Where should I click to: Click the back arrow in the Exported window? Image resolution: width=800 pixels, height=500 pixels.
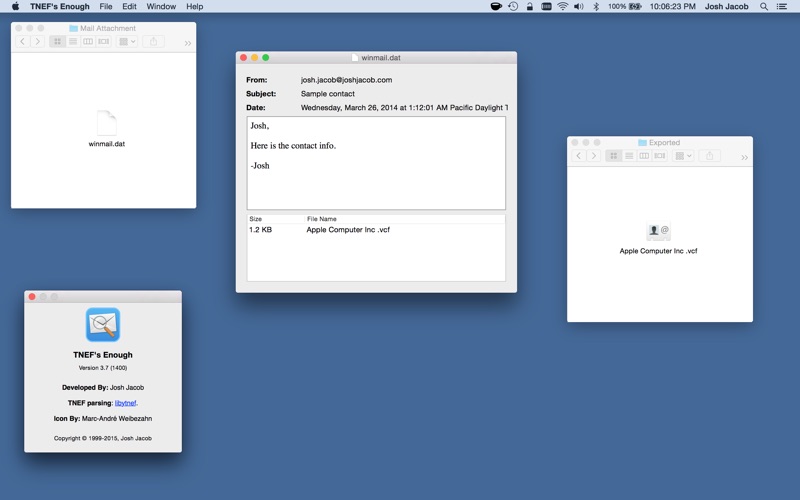(x=578, y=156)
